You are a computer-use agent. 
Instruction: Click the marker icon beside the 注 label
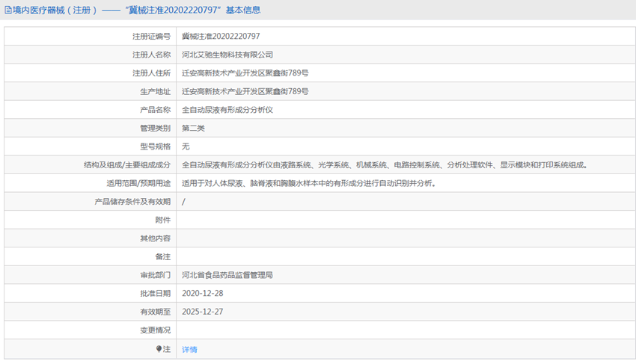pyautogui.click(x=159, y=348)
